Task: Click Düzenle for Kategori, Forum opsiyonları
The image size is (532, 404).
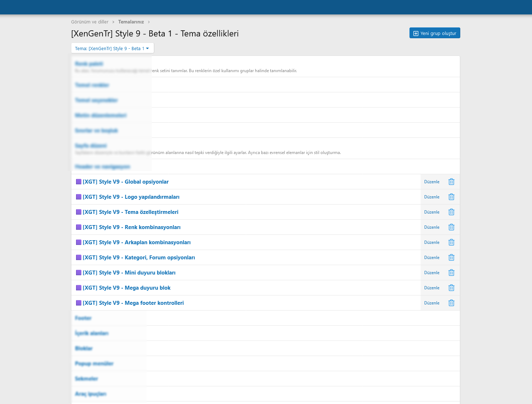Action: (x=432, y=258)
